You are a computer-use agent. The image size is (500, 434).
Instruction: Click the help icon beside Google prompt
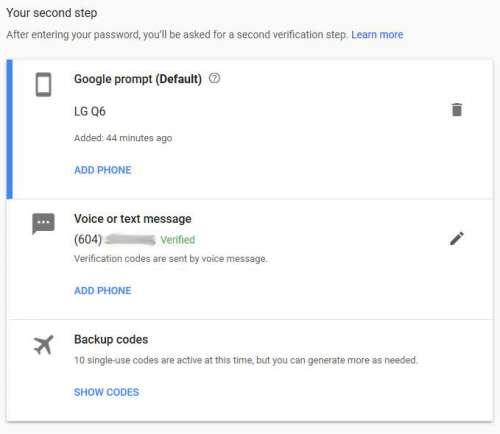pyautogui.click(x=214, y=78)
